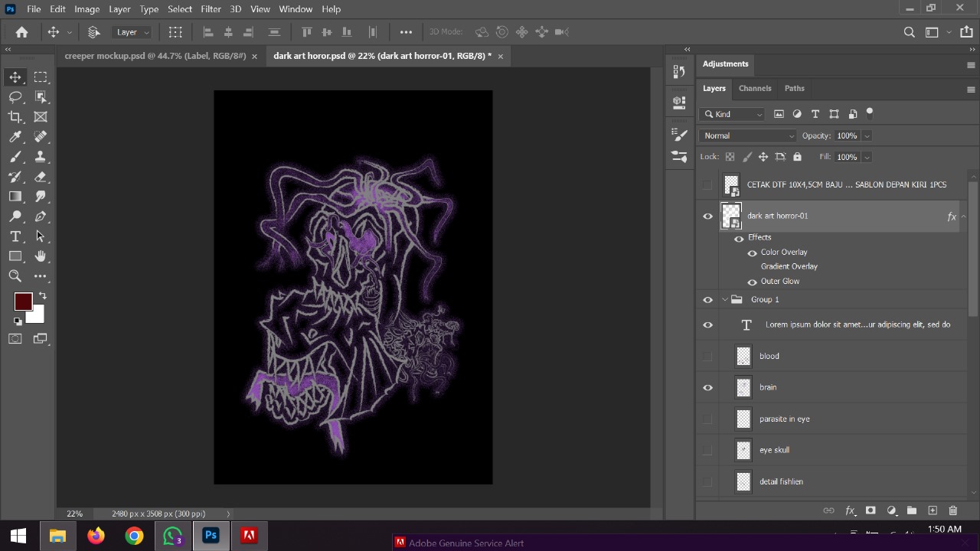Viewport: 980px width, 551px height.
Task: Select the Rectangle shape tool
Action: [x=15, y=256]
